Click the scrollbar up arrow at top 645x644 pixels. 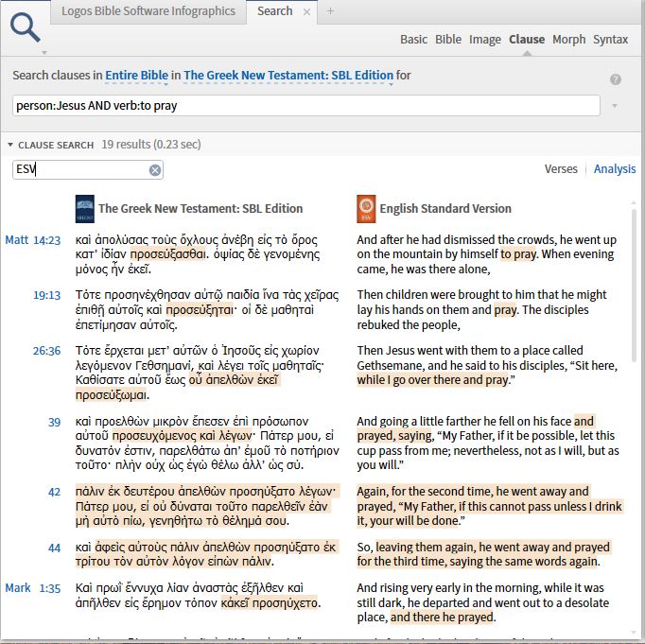[x=634, y=202]
